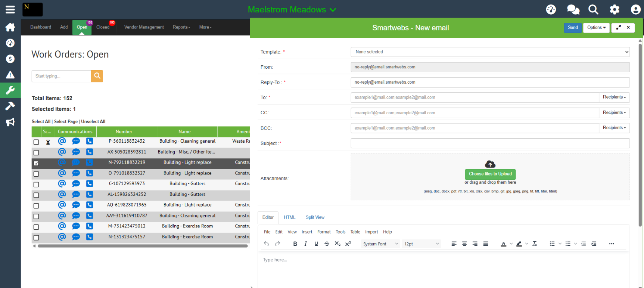Expand the Recipients dropdown for To field
Viewport: 644px width, 288px height.
(x=614, y=97)
